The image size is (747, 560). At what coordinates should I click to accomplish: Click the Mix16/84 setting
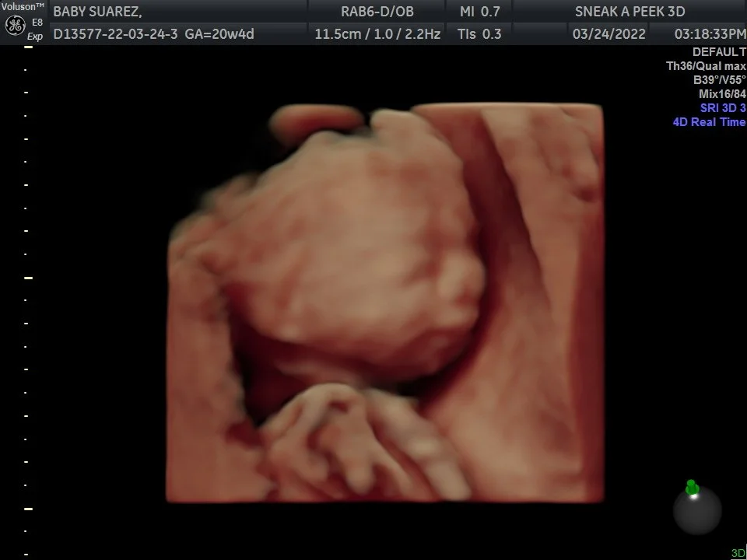tap(722, 94)
